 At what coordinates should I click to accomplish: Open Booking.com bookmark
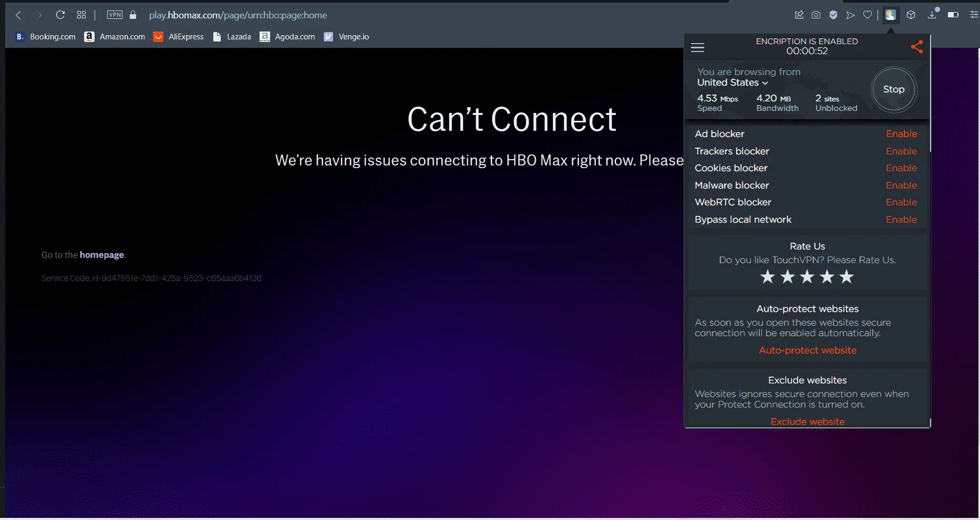45,37
